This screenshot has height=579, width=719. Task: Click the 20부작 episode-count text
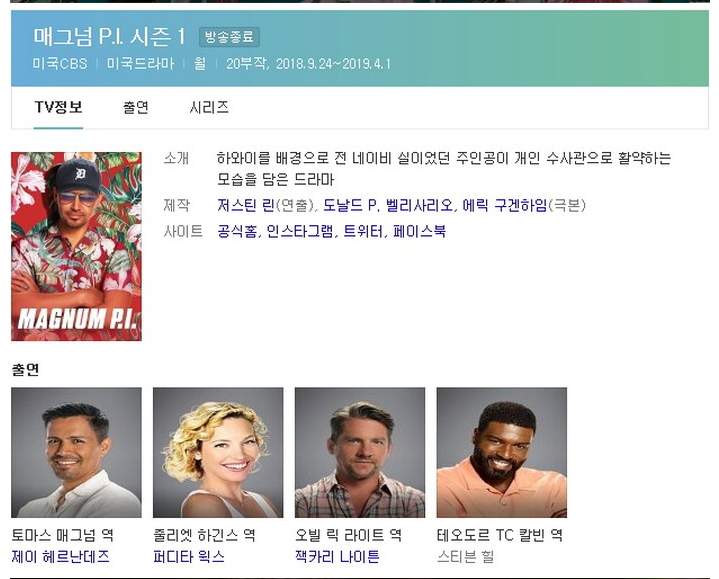coord(247,64)
